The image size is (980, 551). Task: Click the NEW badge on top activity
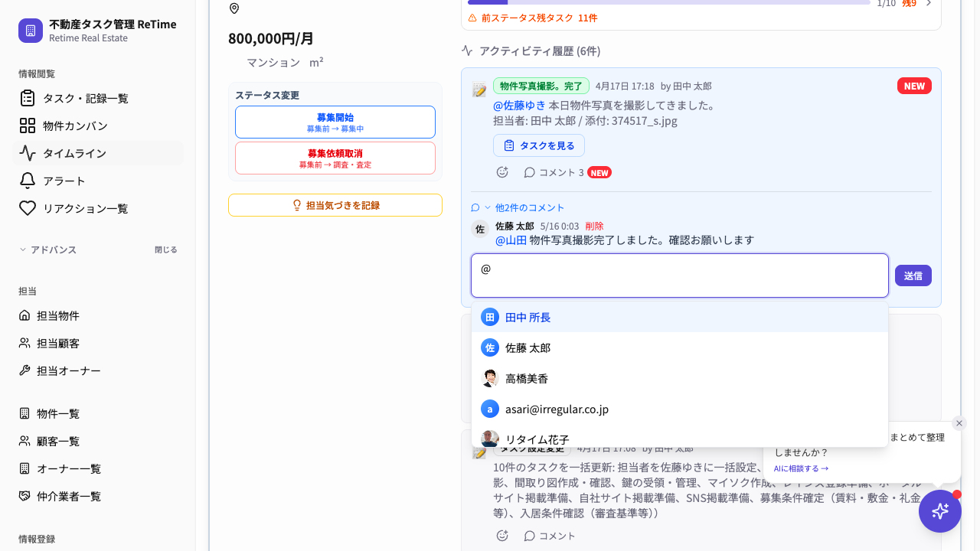914,86
